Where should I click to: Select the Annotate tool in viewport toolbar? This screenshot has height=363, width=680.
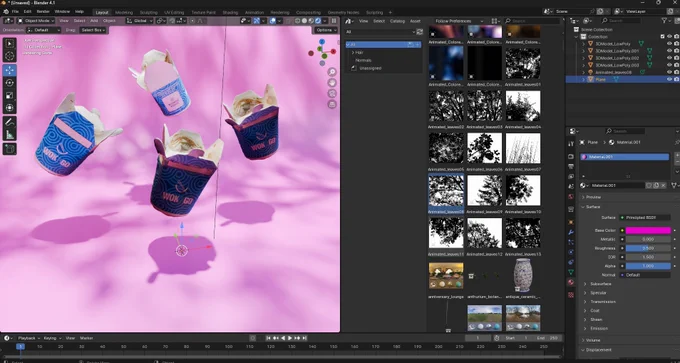tap(10, 122)
